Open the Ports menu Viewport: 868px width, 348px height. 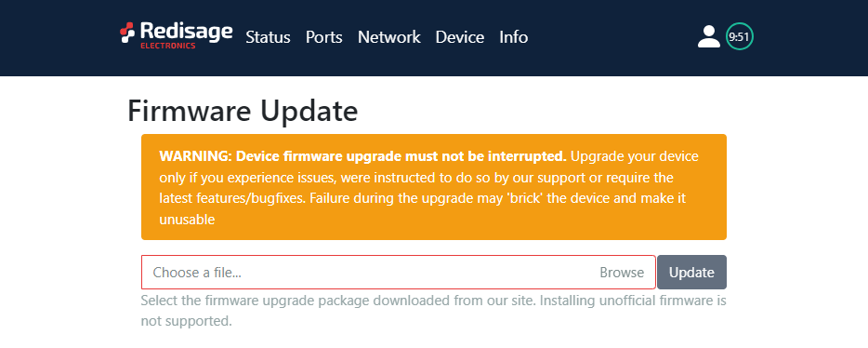(x=323, y=37)
